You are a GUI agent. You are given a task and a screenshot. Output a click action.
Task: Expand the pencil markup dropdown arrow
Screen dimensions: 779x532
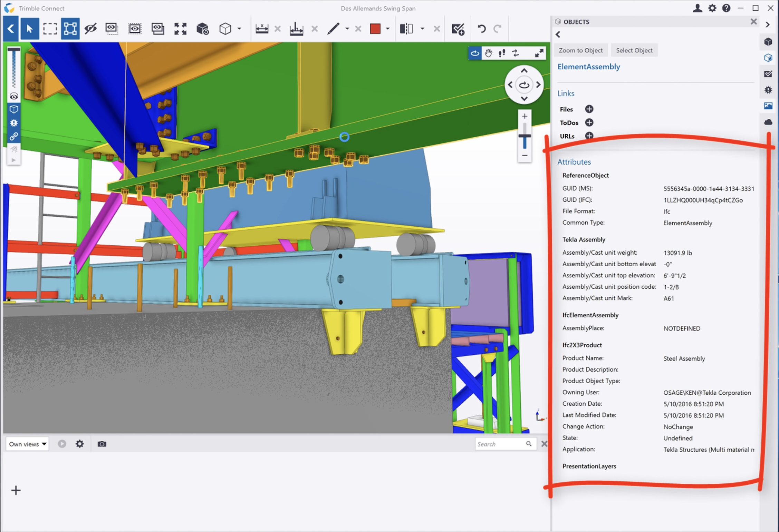(347, 29)
